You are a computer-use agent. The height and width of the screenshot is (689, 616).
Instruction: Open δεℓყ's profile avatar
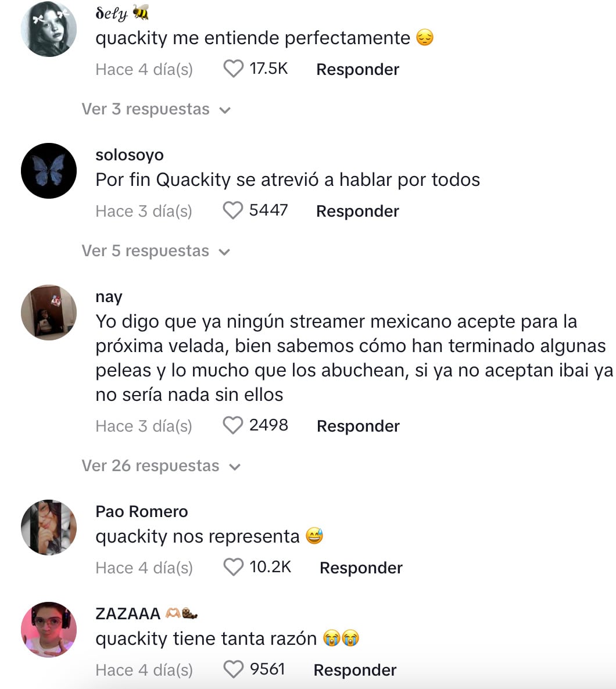click(x=49, y=28)
